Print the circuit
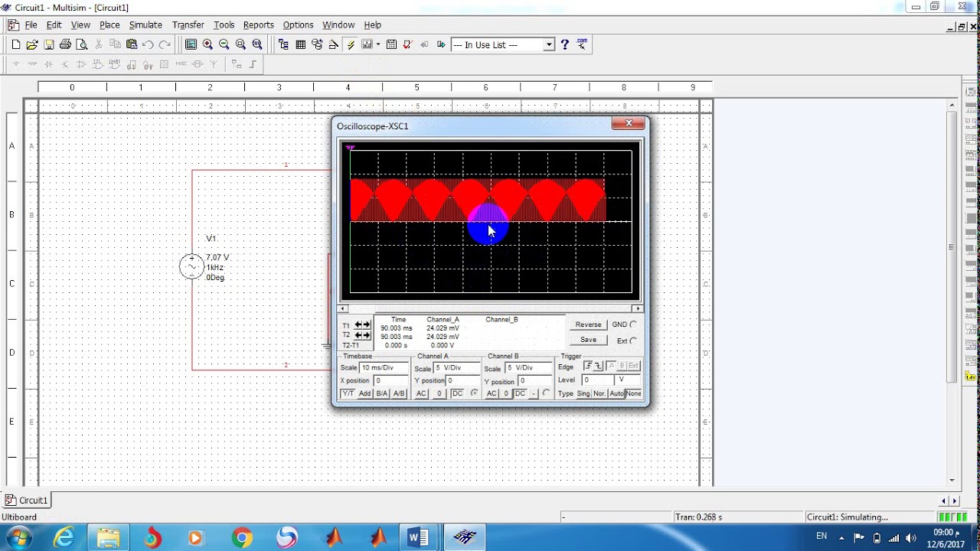Screen dimensions: 980x551 tap(65, 44)
